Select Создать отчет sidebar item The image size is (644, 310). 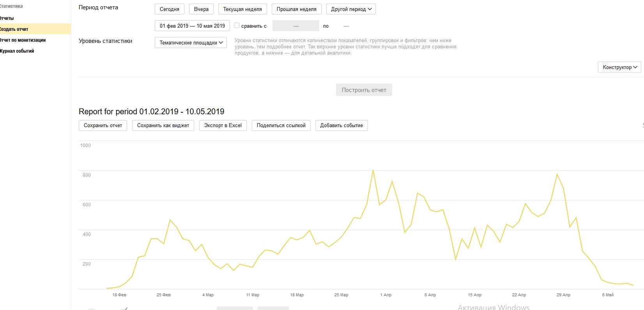pos(14,29)
